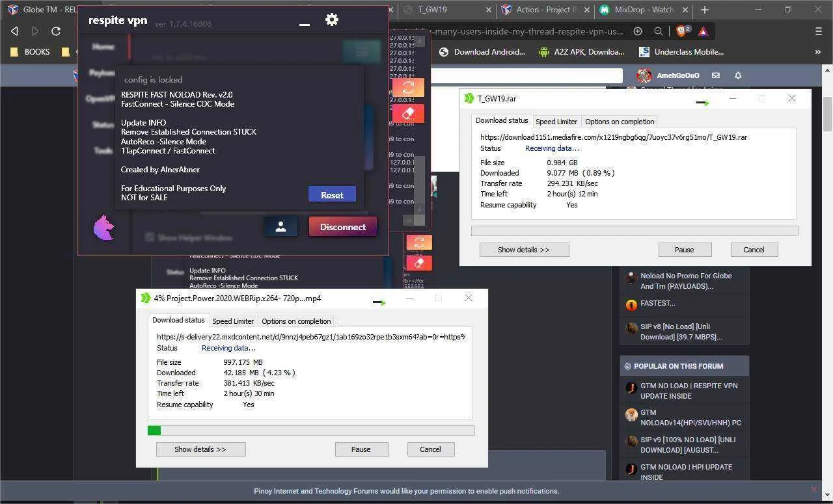Viewport: 833px width, 504px height.
Task: Click the red eraser clear-log icon
Action: (x=408, y=113)
